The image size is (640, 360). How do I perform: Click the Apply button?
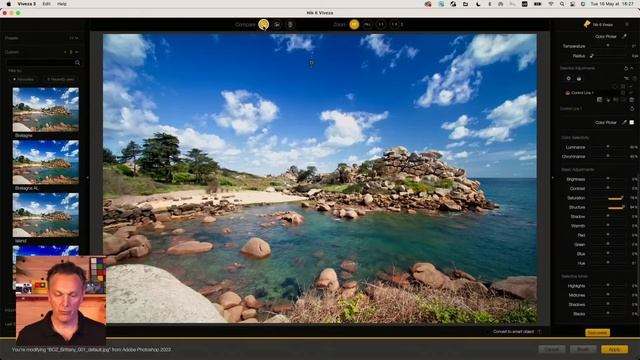point(614,349)
